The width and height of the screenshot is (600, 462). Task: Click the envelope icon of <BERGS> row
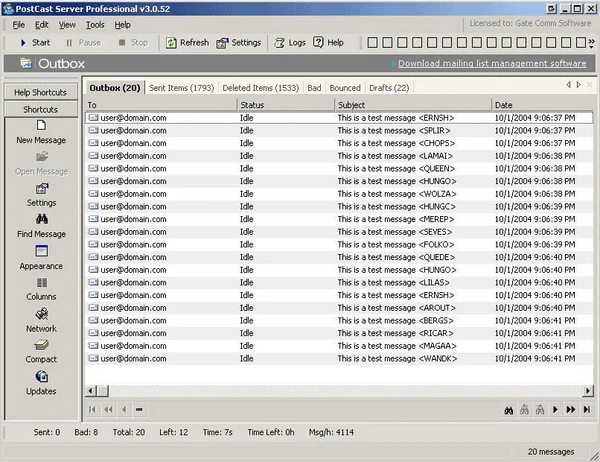(93, 320)
